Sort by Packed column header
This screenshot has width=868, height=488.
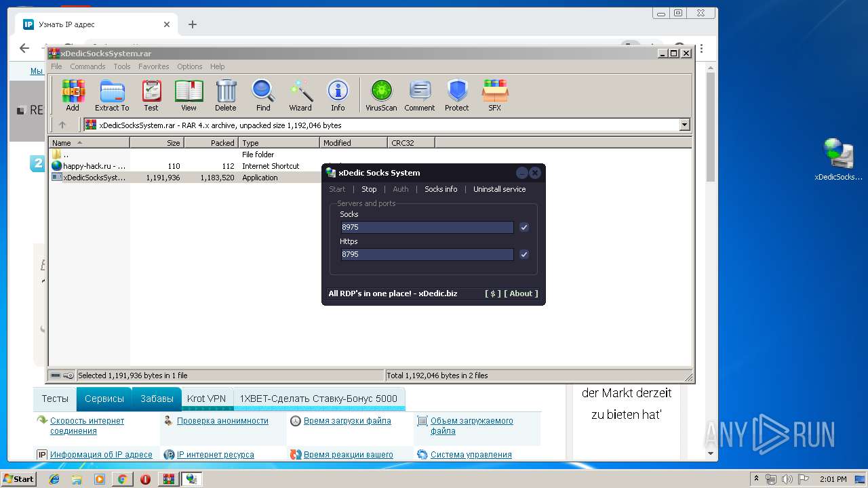coord(211,142)
